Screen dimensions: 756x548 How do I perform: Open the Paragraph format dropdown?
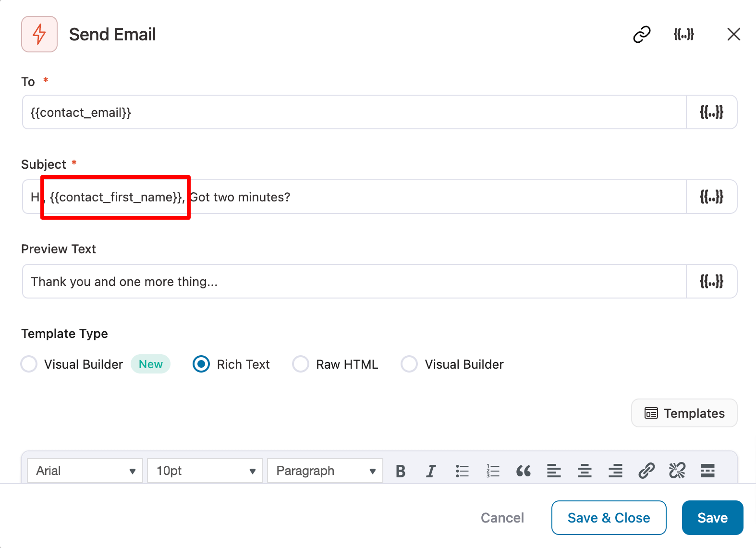(x=325, y=471)
